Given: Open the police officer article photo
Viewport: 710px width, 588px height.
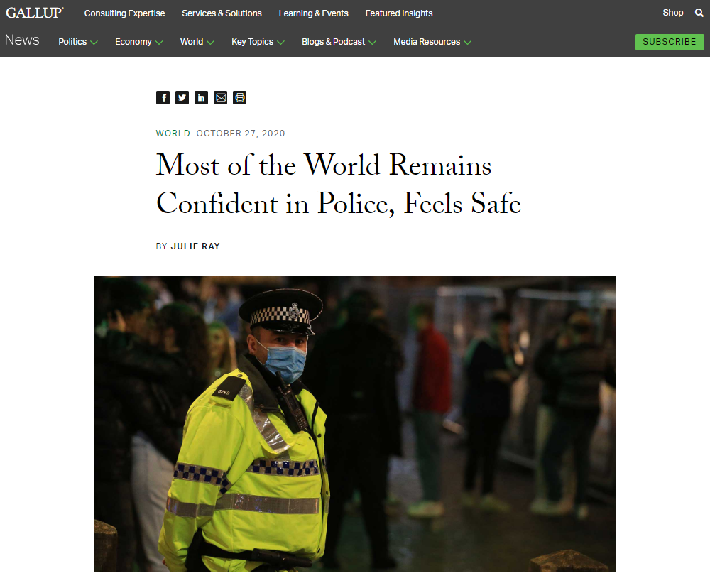Looking at the screenshot, I should 354,423.
